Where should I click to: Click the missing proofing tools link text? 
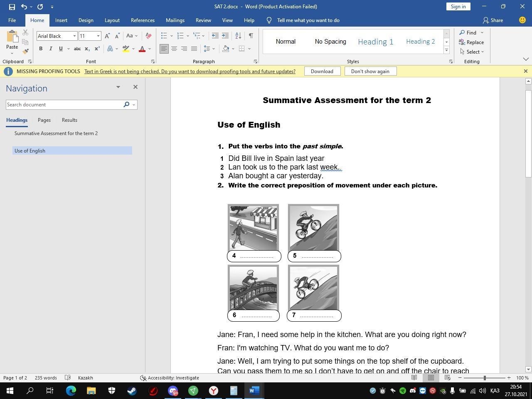click(x=190, y=71)
